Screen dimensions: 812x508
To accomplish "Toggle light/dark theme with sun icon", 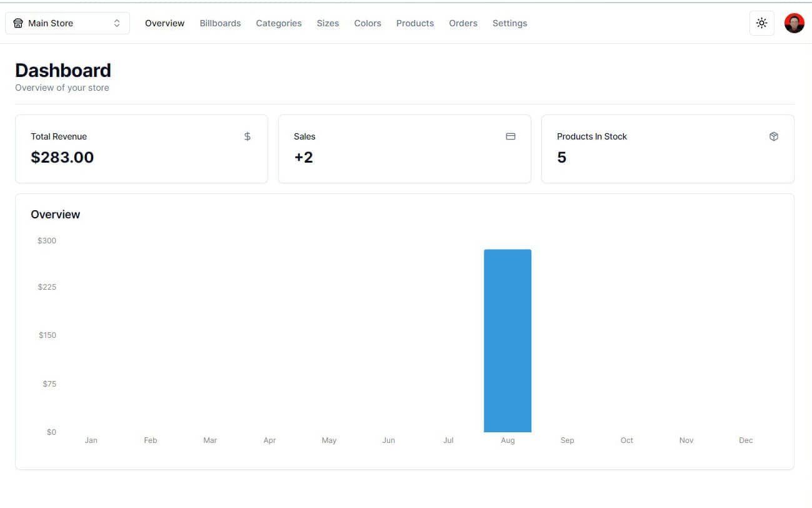I will [761, 23].
